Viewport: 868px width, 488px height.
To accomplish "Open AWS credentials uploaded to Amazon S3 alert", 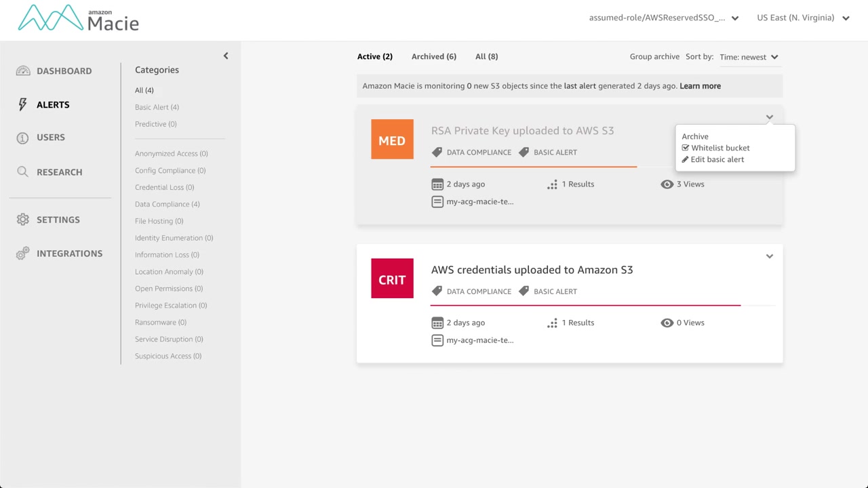I will [x=532, y=270].
